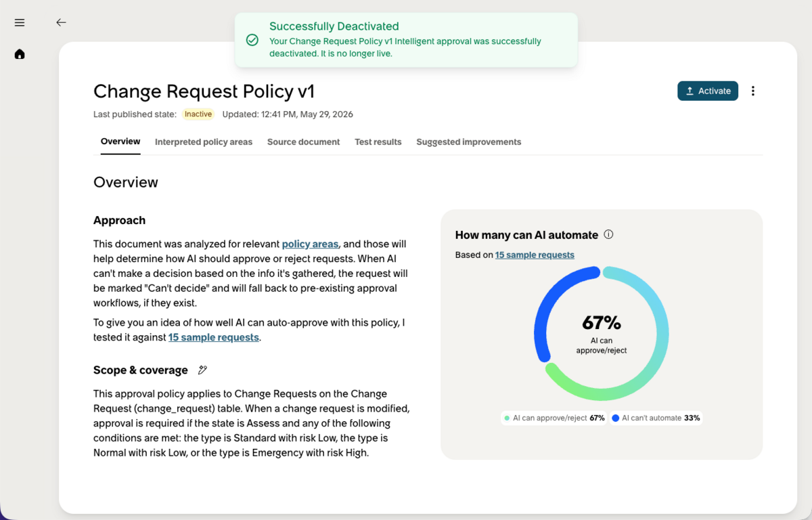Follow the policy areas link
Image resolution: width=812 pixels, height=520 pixels.
point(310,244)
